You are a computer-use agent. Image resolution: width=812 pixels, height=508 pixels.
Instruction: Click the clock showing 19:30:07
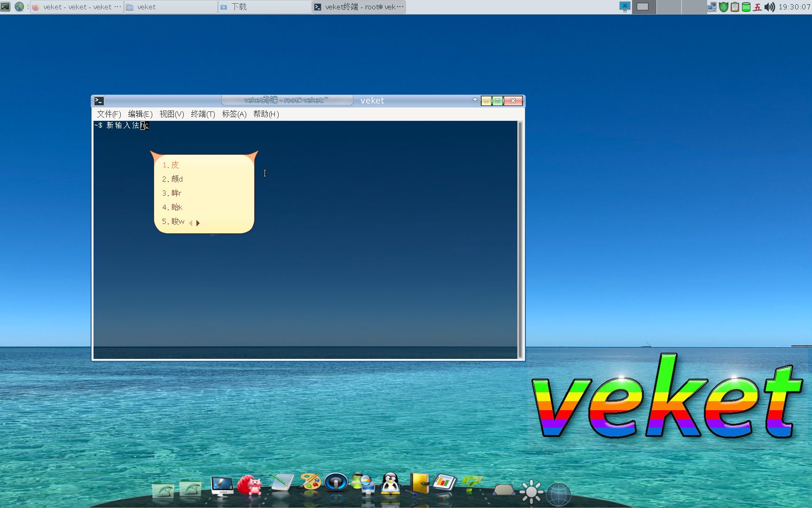(794, 7)
